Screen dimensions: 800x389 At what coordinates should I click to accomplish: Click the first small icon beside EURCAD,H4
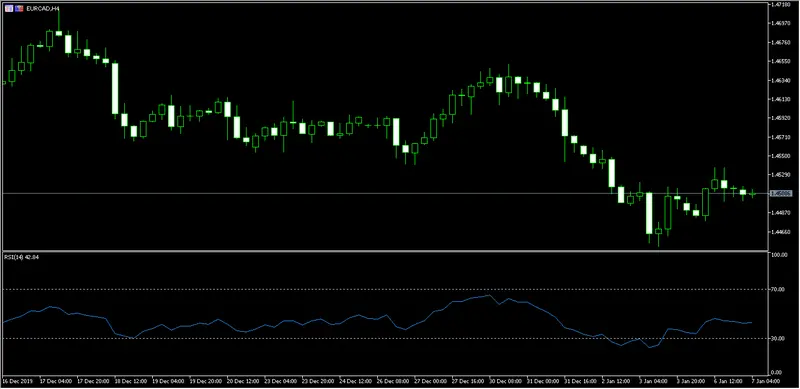[x=9, y=8]
